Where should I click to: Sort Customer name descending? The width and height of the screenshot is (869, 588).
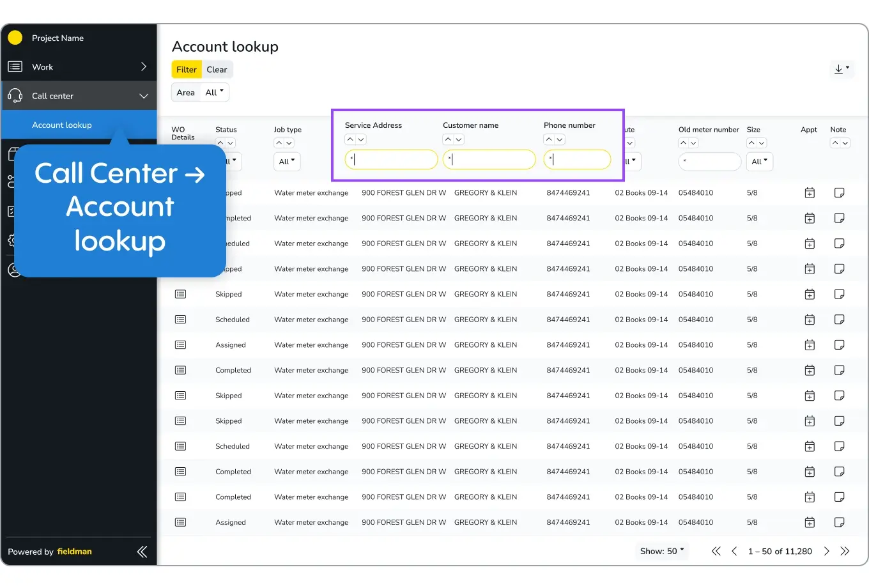459,139
